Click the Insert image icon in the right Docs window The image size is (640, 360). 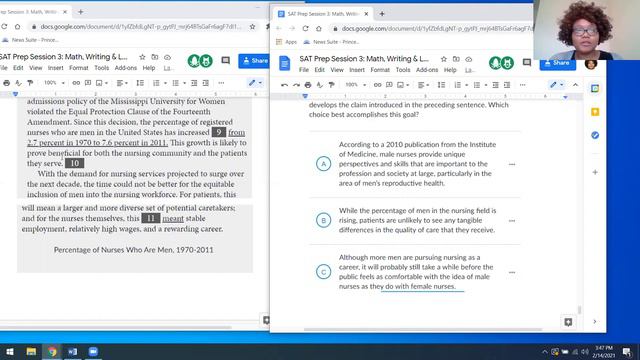click(x=400, y=85)
